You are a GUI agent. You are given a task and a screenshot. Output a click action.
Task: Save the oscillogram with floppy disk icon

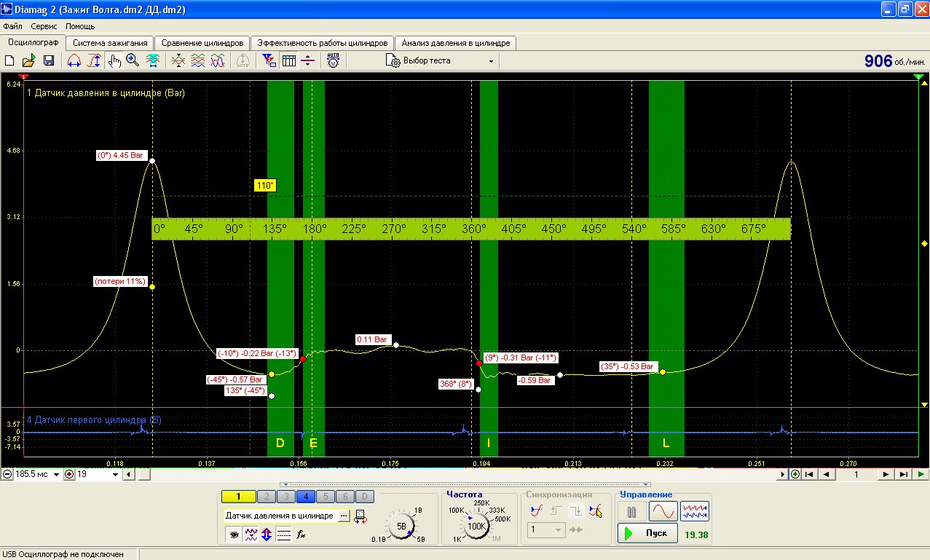[49, 61]
